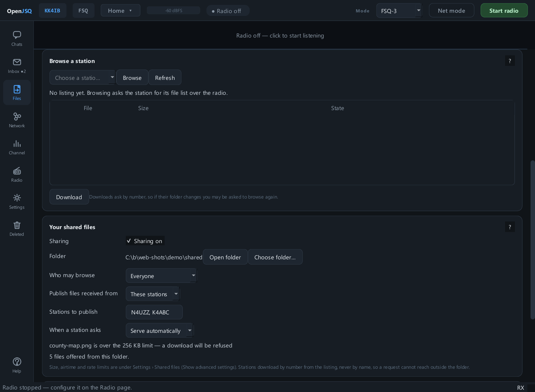Click the "click to start listening" banner

click(x=280, y=36)
